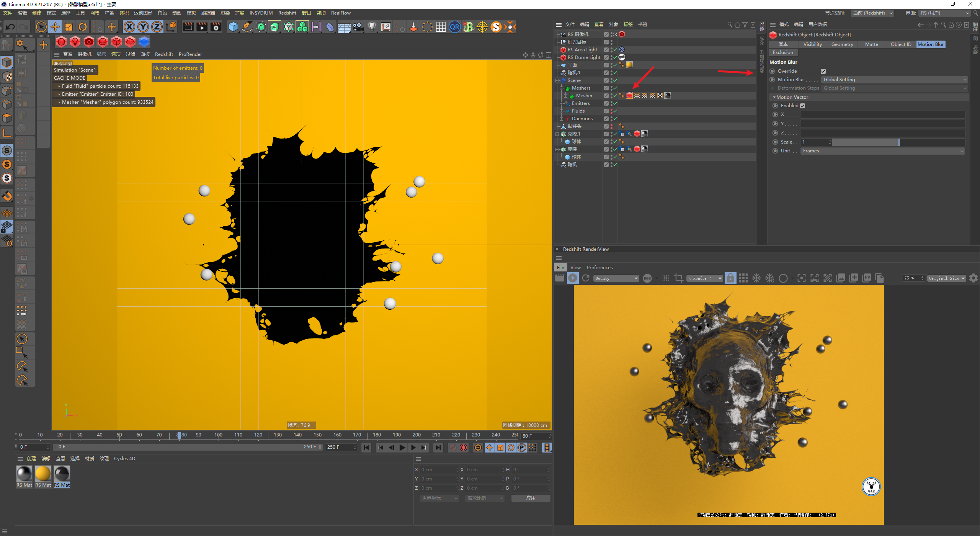Image resolution: width=980 pixels, height=536 pixels.
Task: Toggle the X-axis lock icon
Action: (x=129, y=27)
